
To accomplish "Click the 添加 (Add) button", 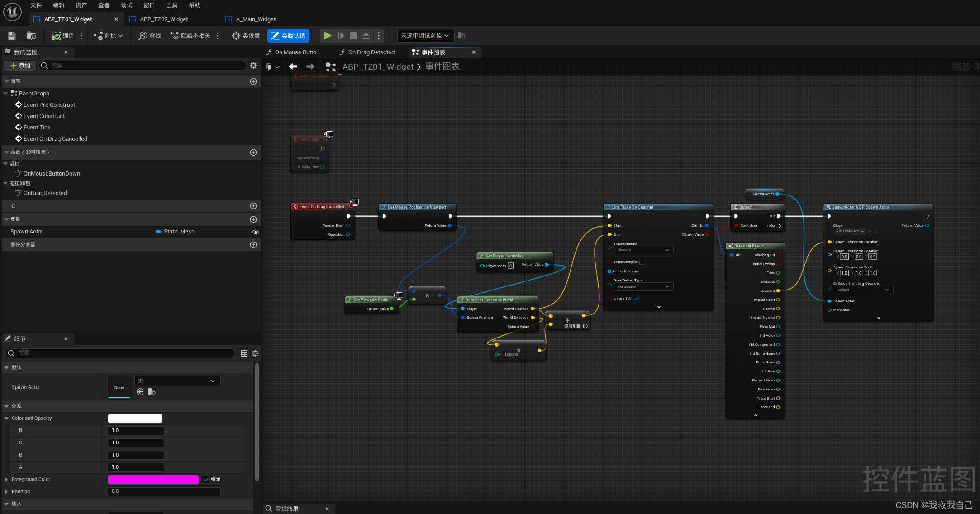I will click(20, 66).
